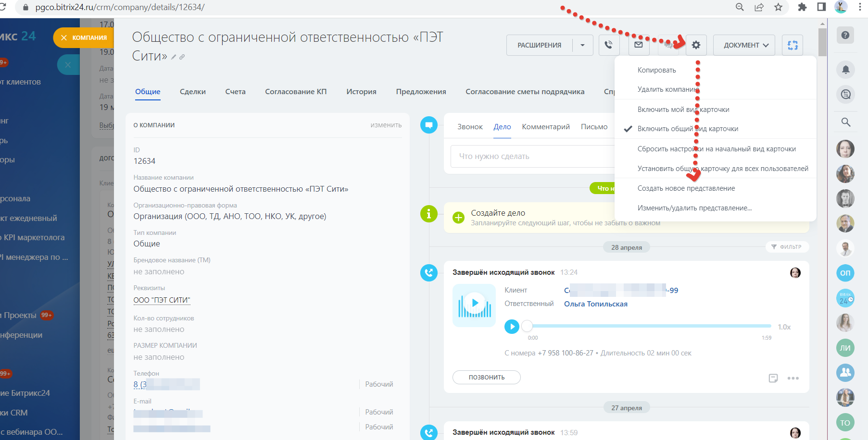This screenshot has height=440, width=868.
Task: Open the notifications bell icon
Action: tap(845, 70)
